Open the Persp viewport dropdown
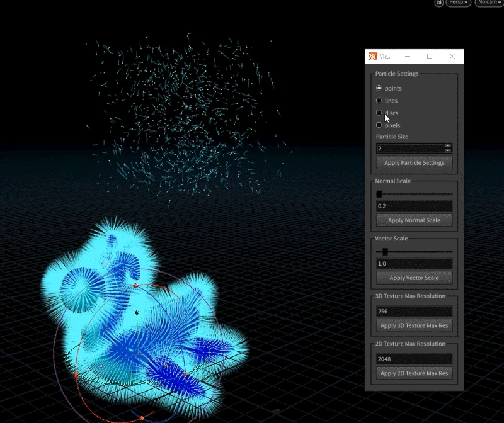The width and height of the screenshot is (504, 423). point(458,3)
